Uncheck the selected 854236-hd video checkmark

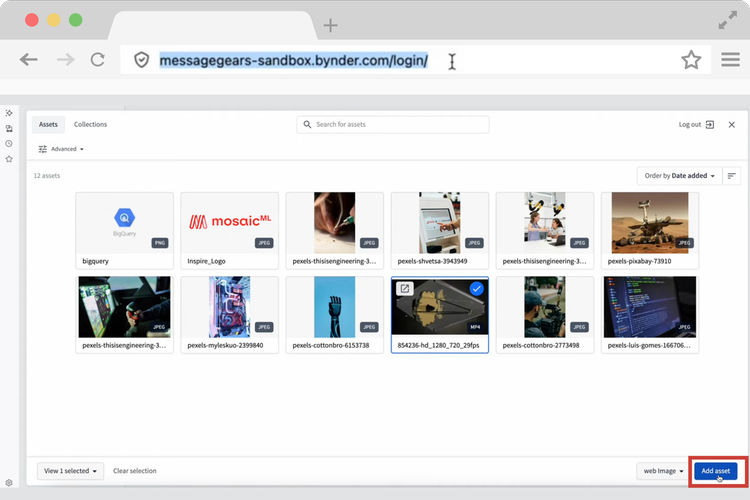pos(476,289)
